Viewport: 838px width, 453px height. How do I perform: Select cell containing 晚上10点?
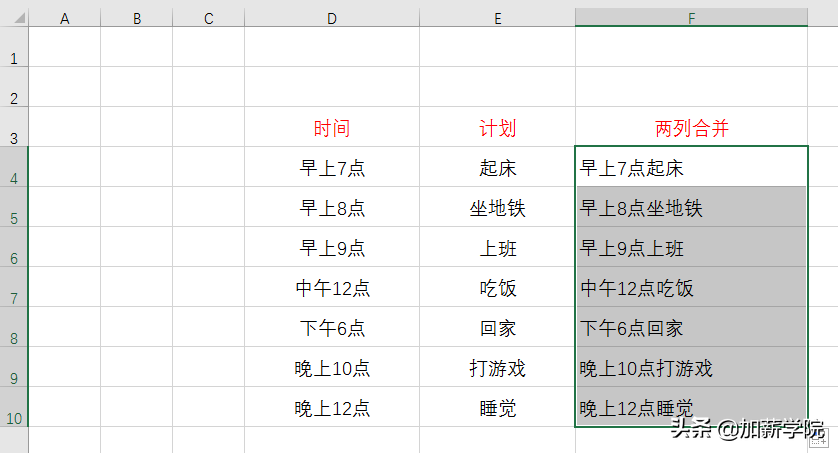[x=332, y=367]
